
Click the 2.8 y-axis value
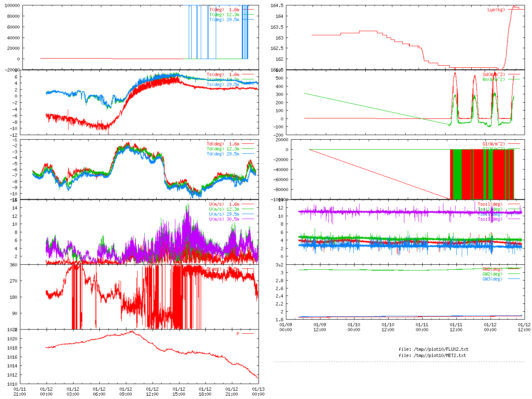(280, 281)
